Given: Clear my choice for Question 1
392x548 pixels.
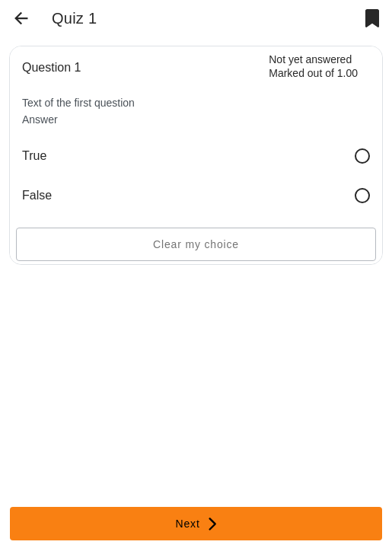Looking at the screenshot, I should (x=196, y=244).
